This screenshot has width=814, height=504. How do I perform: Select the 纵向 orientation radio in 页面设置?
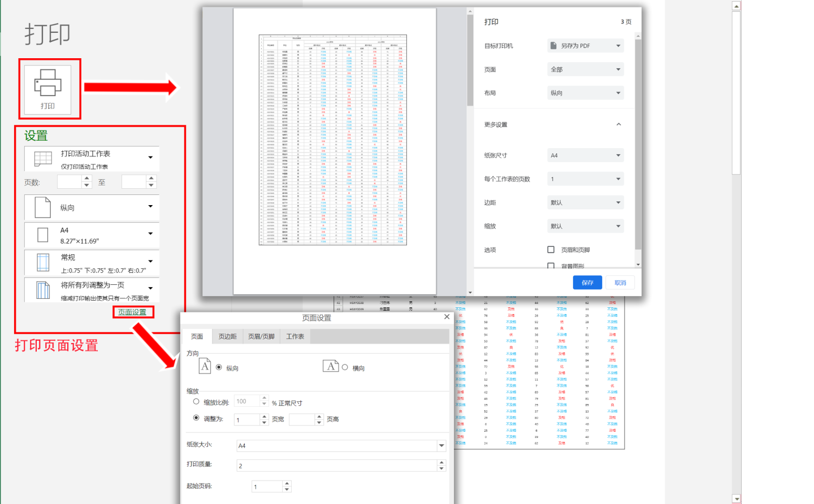click(x=219, y=367)
